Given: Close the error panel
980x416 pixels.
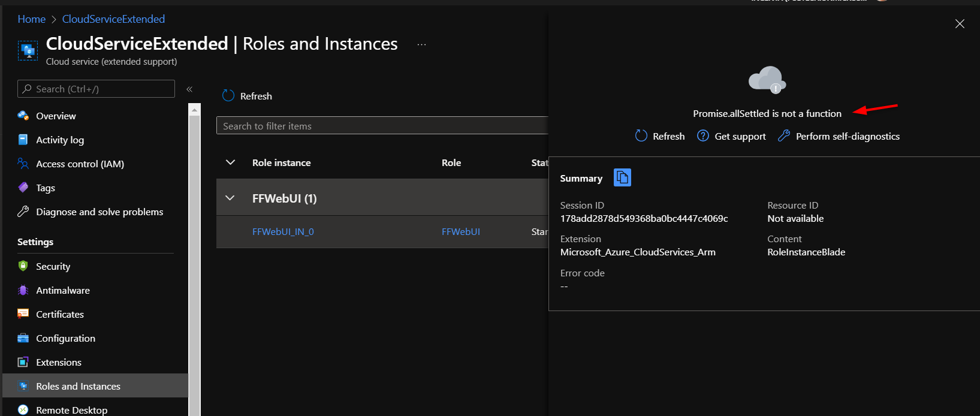Looking at the screenshot, I should coord(960,24).
